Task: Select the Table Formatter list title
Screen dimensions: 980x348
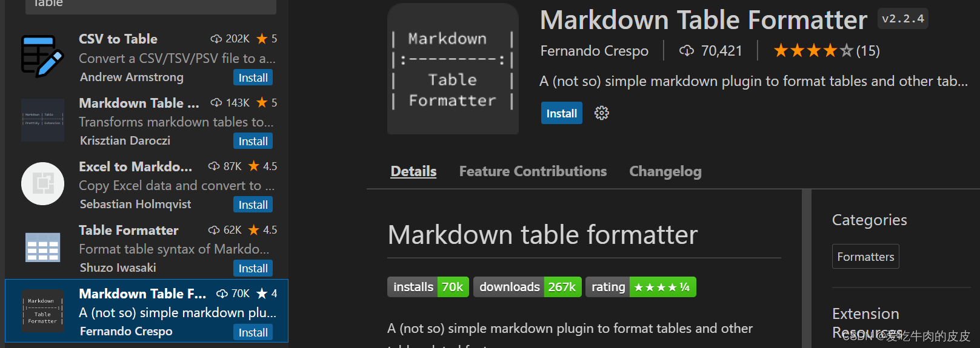Action: point(128,230)
